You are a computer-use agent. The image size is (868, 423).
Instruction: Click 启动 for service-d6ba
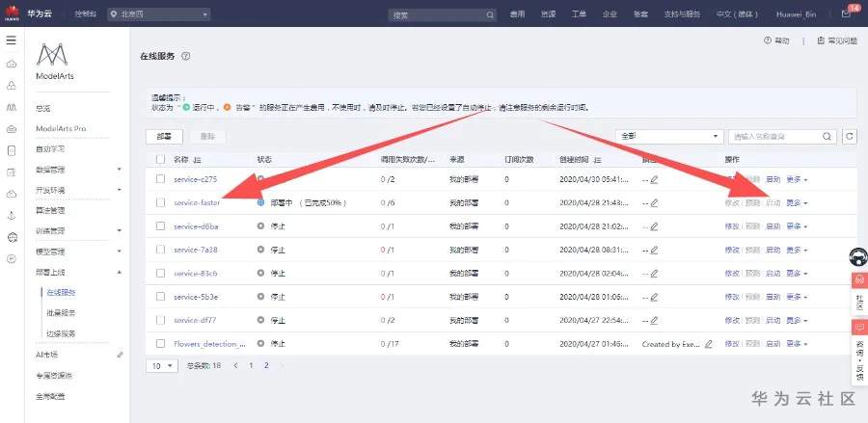point(773,226)
